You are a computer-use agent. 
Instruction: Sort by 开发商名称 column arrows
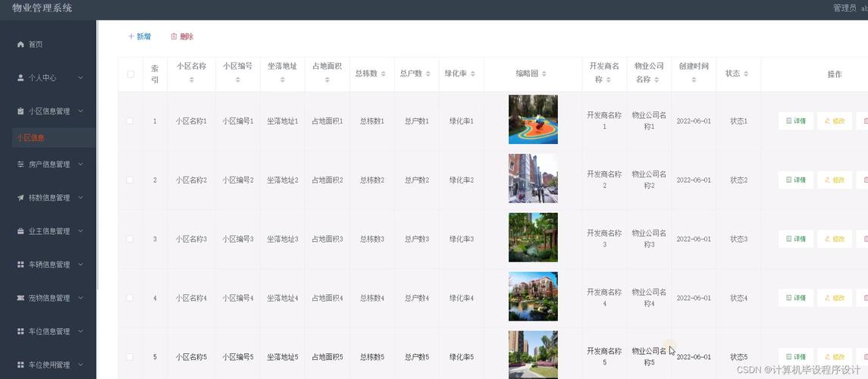tap(608, 80)
